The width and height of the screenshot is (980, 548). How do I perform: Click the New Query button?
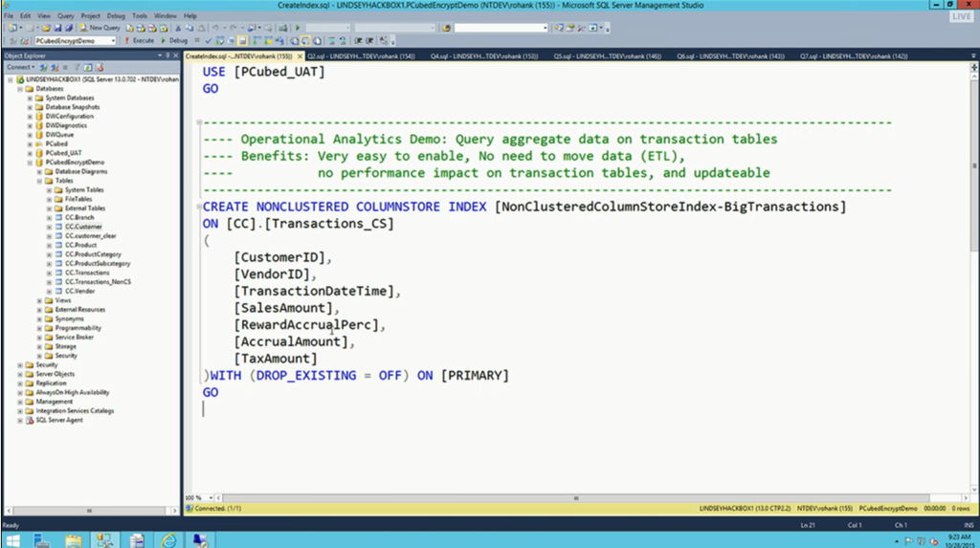tap(100, 28)
